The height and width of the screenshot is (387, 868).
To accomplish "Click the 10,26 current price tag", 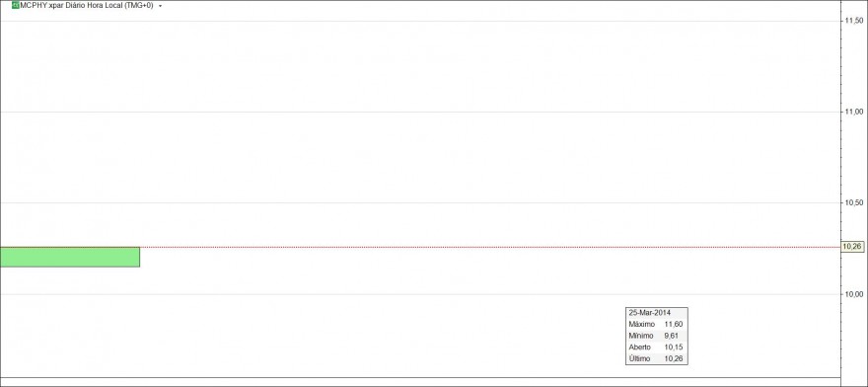I will coord(849,247).
